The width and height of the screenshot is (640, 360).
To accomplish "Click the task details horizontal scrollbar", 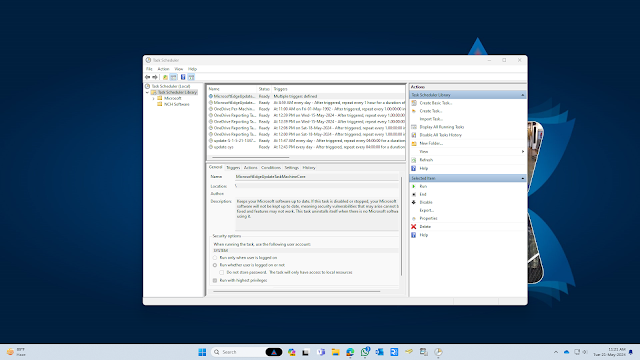I will 296,291.
